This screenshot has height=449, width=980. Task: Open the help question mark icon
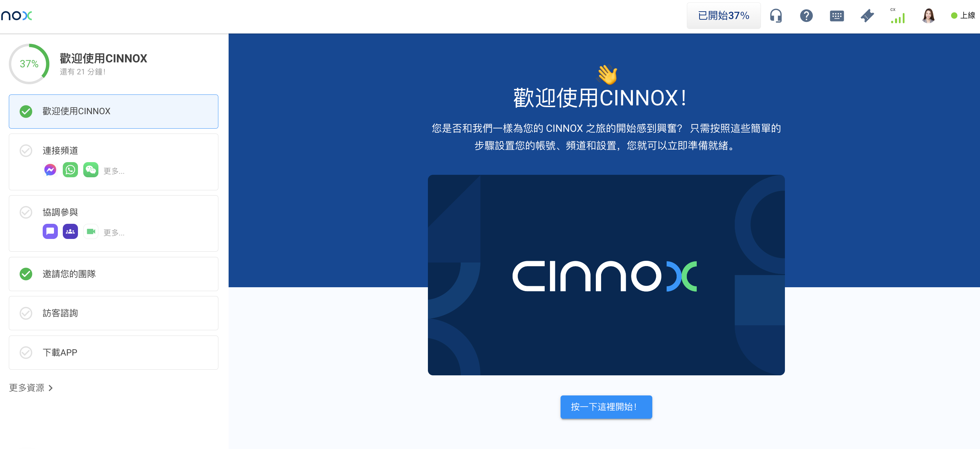click(x=806, y=16)
